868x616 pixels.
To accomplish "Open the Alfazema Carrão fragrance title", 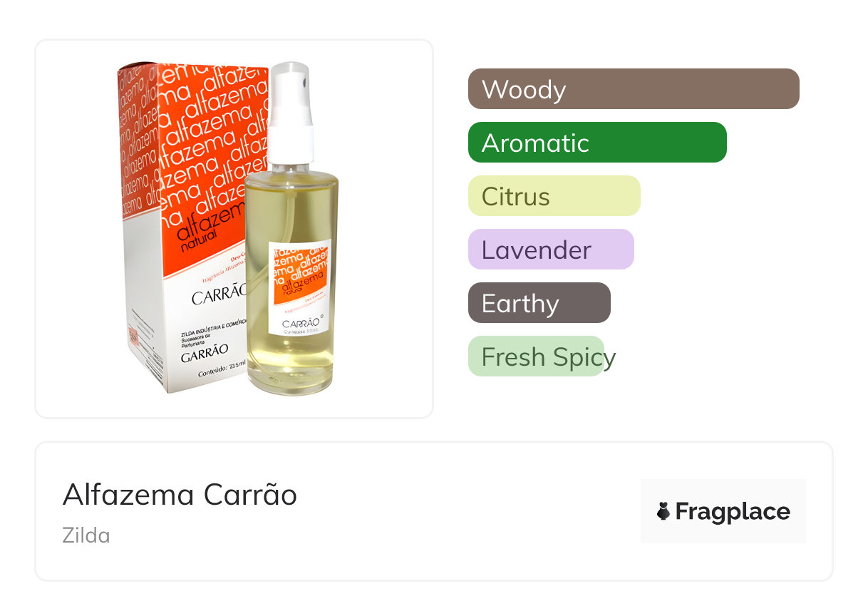I will coord(180,494).
